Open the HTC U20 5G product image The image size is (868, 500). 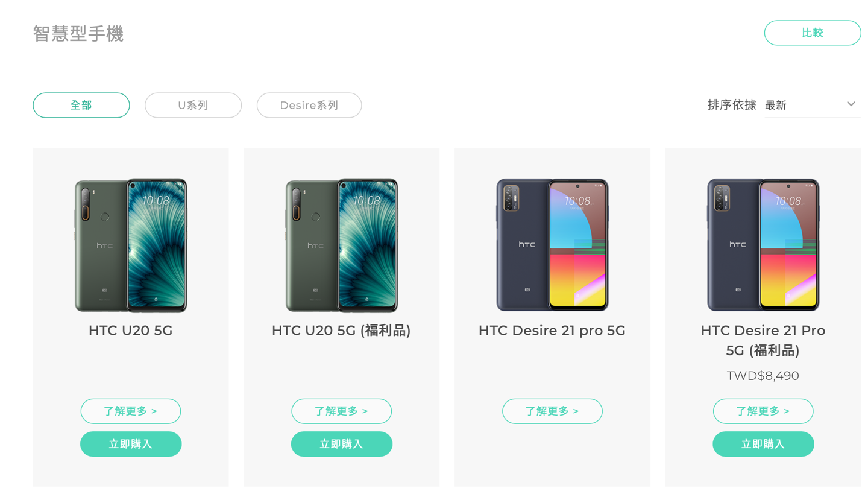[x=131, y=245]
